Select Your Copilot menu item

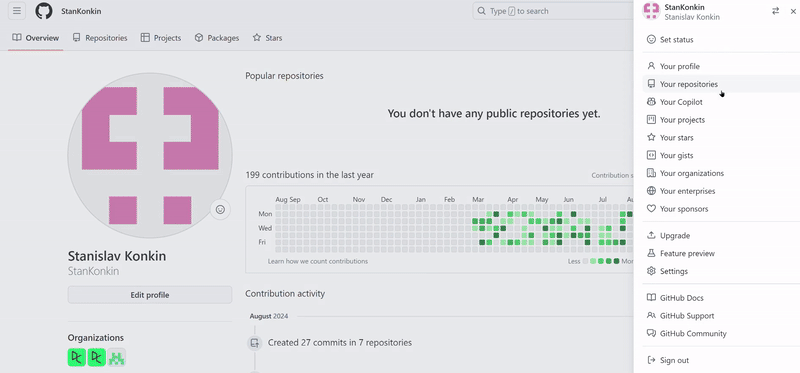720,102
